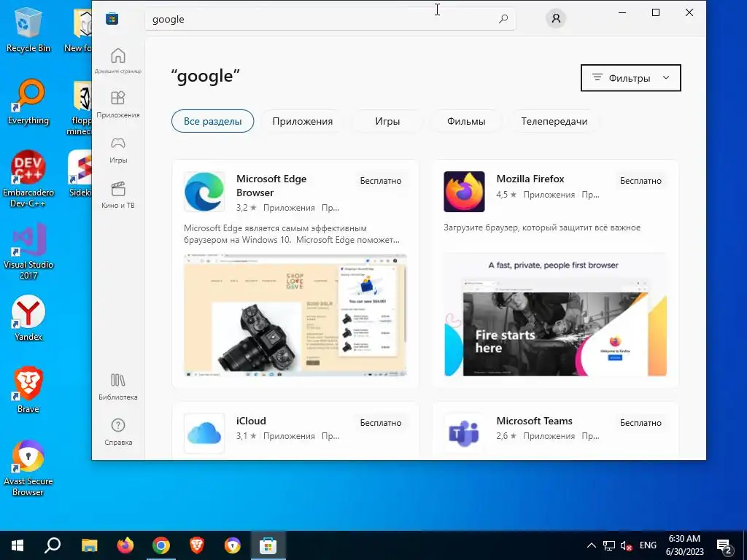Click Firefox description 'Загрузите браузер'

pos(542,227)
